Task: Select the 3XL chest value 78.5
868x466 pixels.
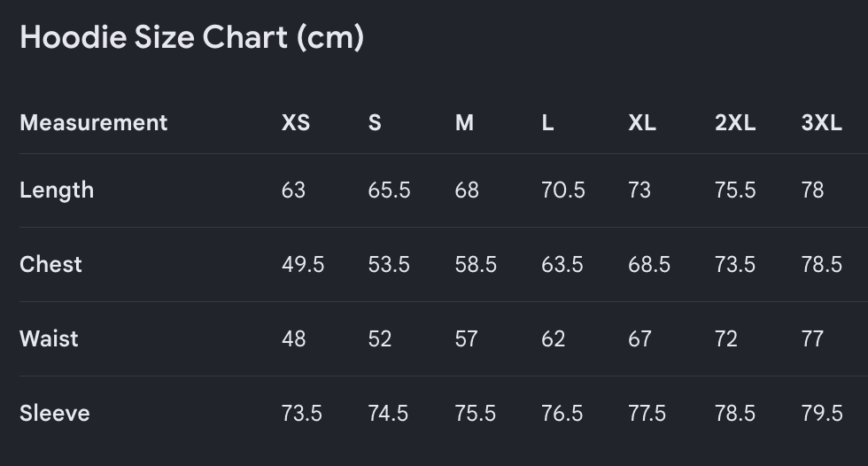Action: point(822,265)
